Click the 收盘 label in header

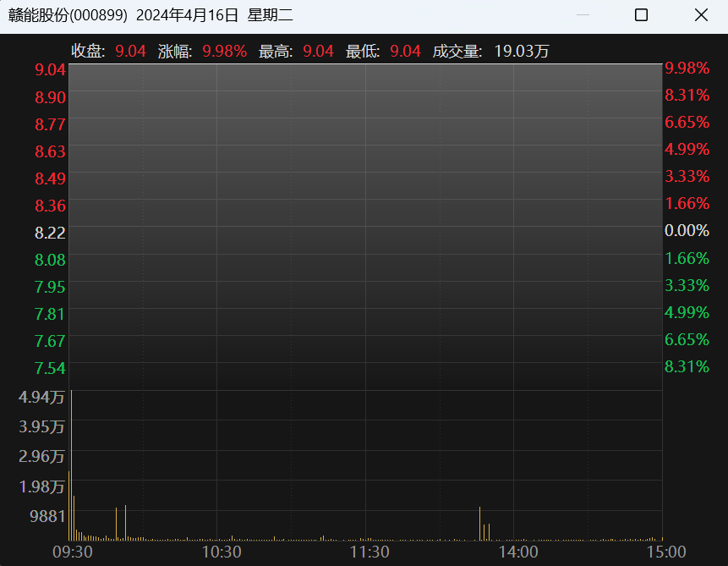point(88,51)
